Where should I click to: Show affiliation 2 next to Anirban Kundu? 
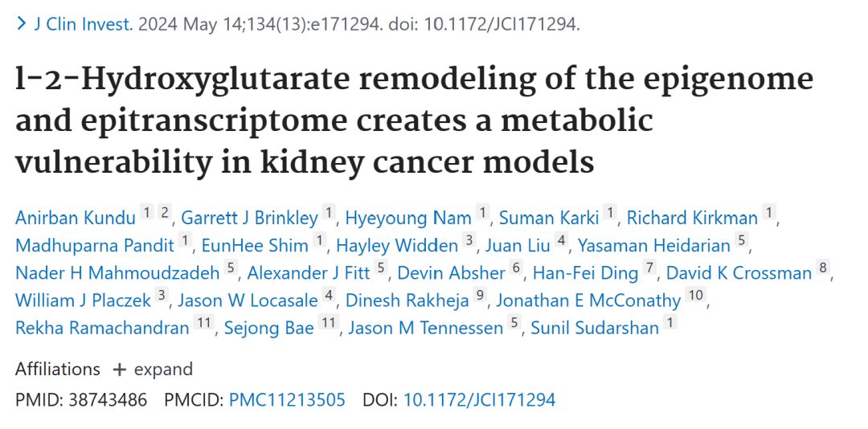point(164,212)
